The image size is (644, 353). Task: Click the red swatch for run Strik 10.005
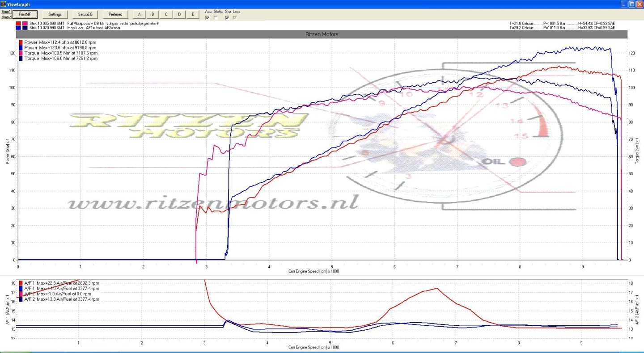tap(18, 23)
